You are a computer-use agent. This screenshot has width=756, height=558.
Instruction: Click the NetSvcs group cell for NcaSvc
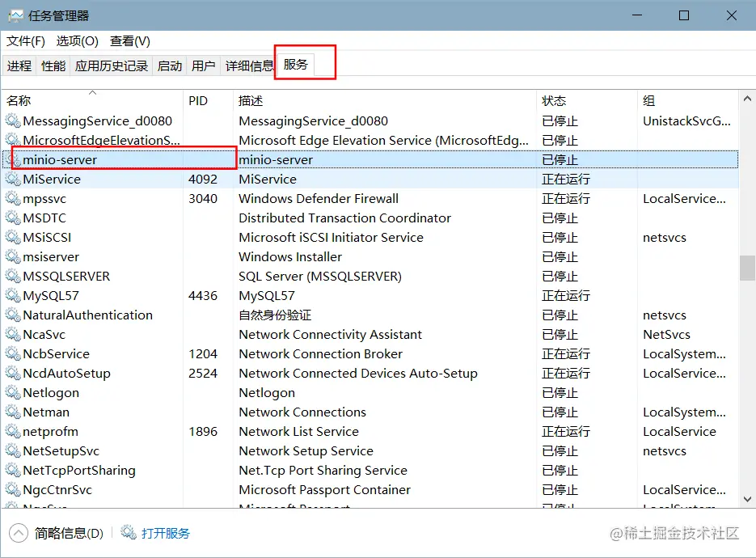pyautogui.click(x=666, y=334)
